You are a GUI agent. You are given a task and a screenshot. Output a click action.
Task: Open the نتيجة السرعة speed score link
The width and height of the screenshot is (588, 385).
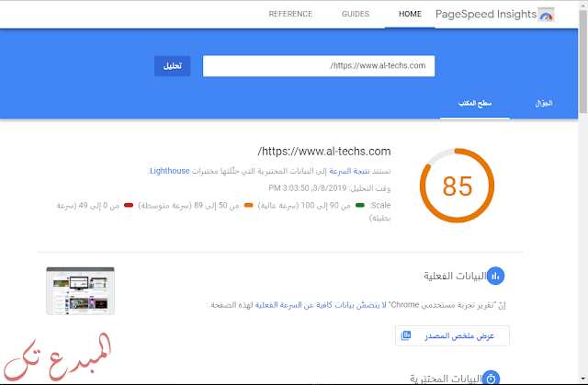339,171
